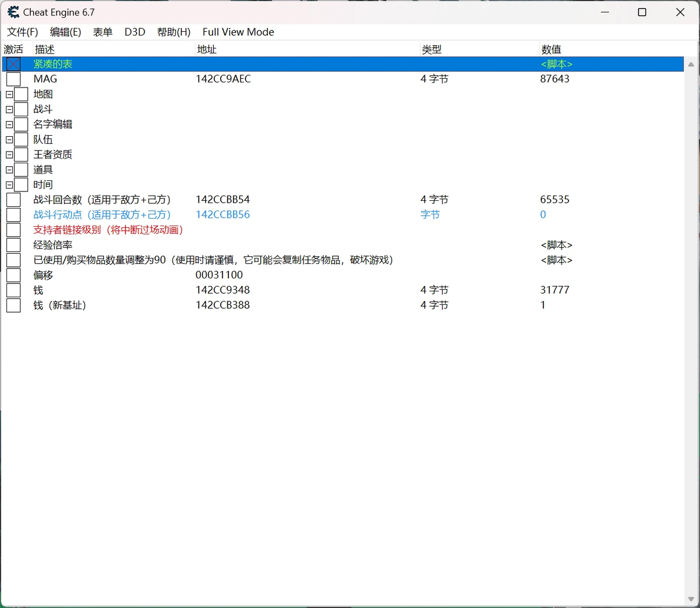
Task: Close the Cheat Engine window
Action: pos(680,12)
